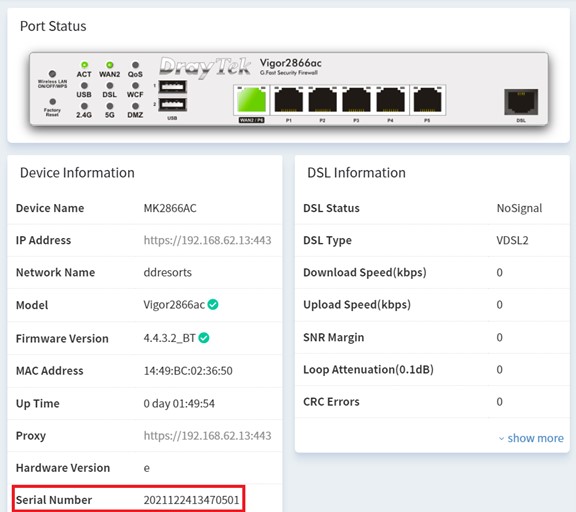Image resolution: width=576 pixels, height=512 pixels.
Task: Click the Firmware Version label
Action: 62,338
